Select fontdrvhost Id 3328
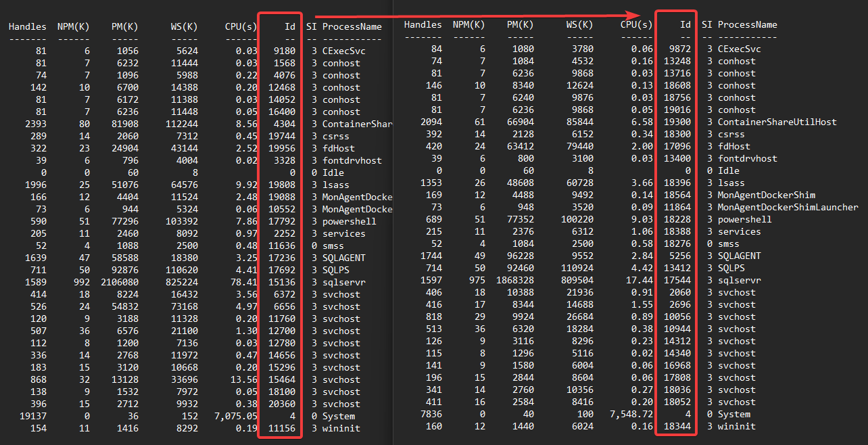Screen dimensions: 868x445 pyautogui.click(x=284, y=160)
